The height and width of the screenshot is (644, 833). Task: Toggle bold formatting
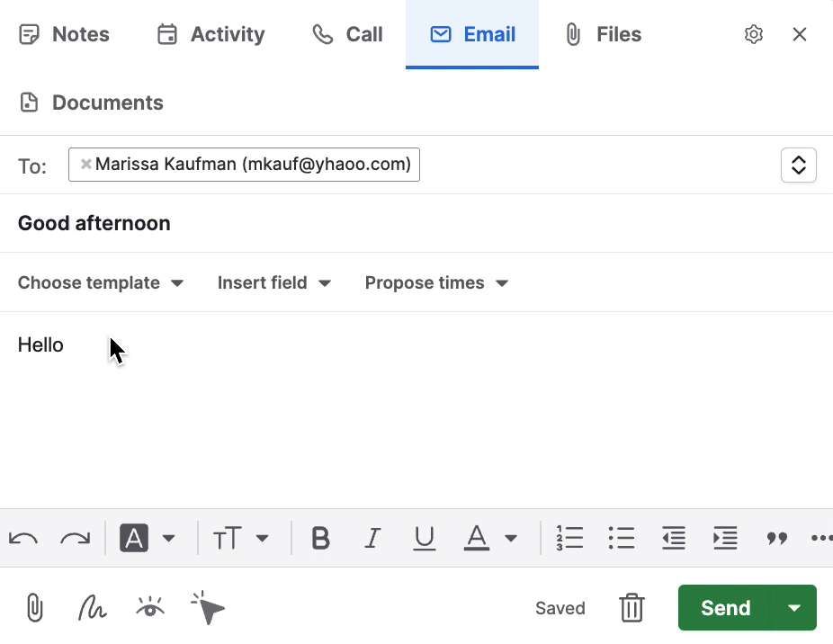(x=320, y=539)
